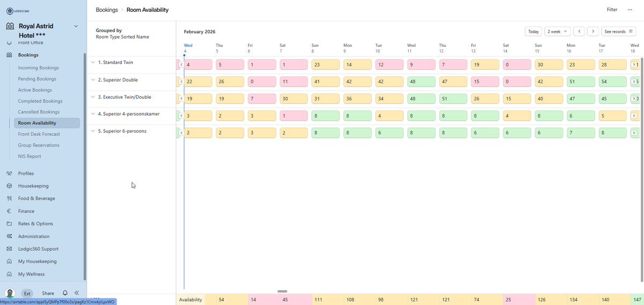
Task: Click the Wed 4 date column header
Action: (188, 48)
